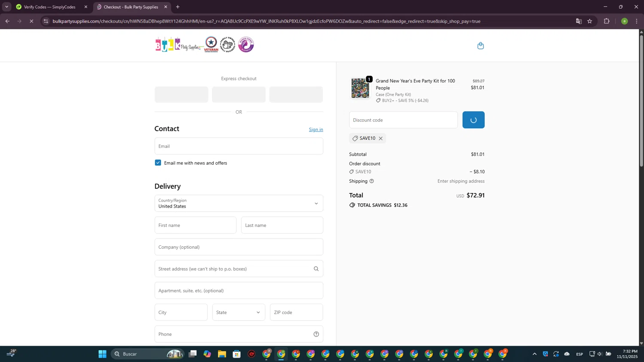
Task: Open a new browser tab
Action: [178, 7]
